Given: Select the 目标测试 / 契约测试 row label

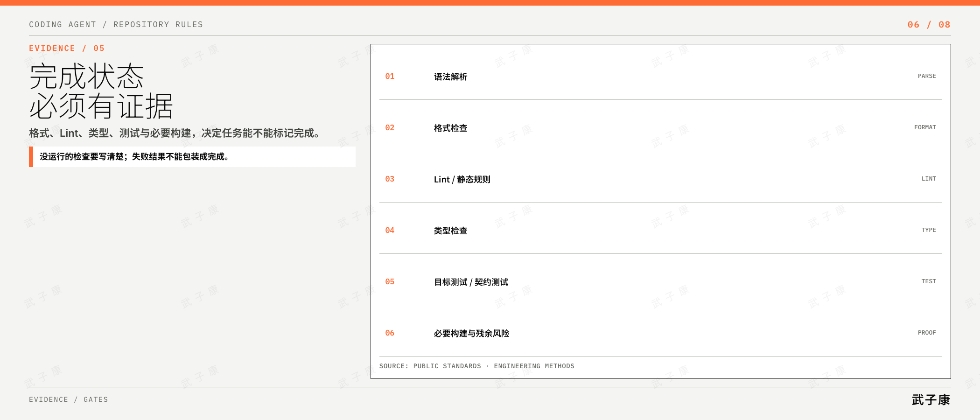Looking at the screenshot, I should (471, 282).
